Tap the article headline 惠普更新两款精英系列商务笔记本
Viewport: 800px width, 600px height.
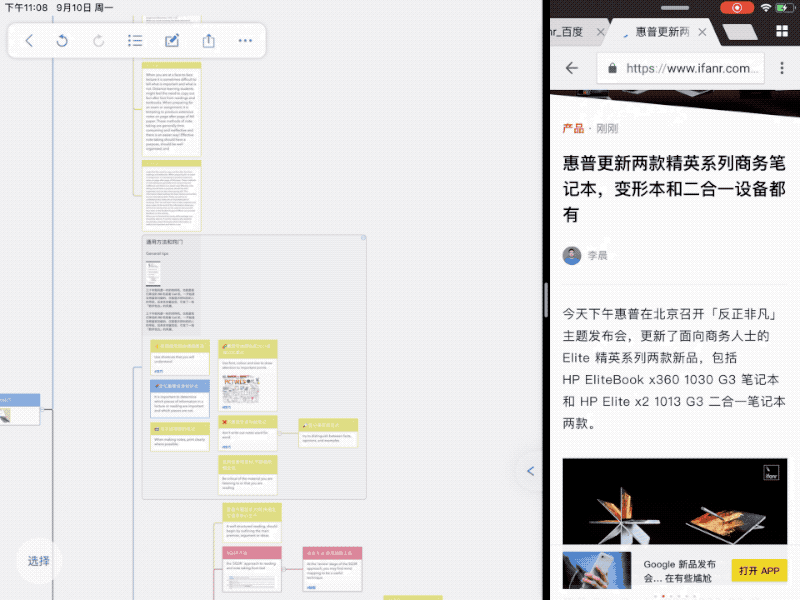tap(674, 189)
